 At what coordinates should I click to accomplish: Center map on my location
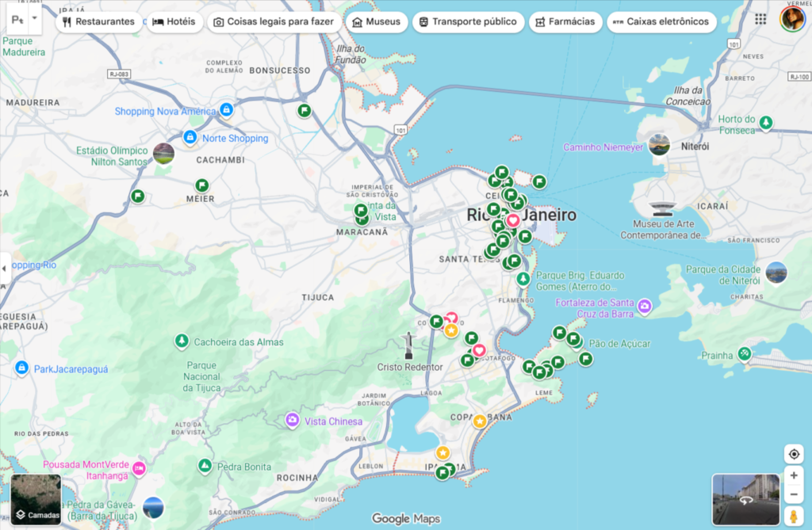pyautogui.click(x=793, y=455)
